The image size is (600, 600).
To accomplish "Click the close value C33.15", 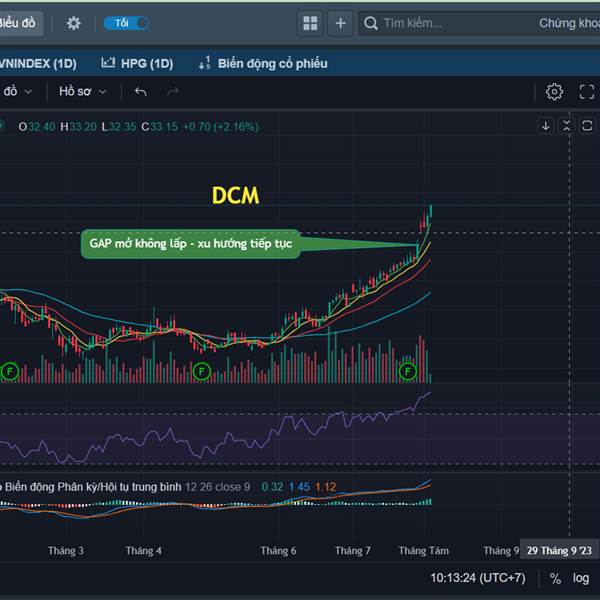I will pos(160,127).
